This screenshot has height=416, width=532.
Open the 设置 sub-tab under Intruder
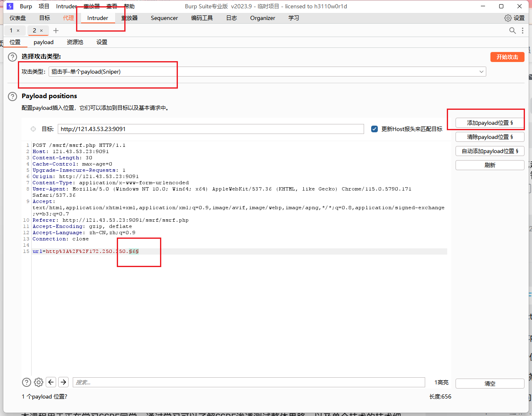pyautogui.click(x=102, y=42)
